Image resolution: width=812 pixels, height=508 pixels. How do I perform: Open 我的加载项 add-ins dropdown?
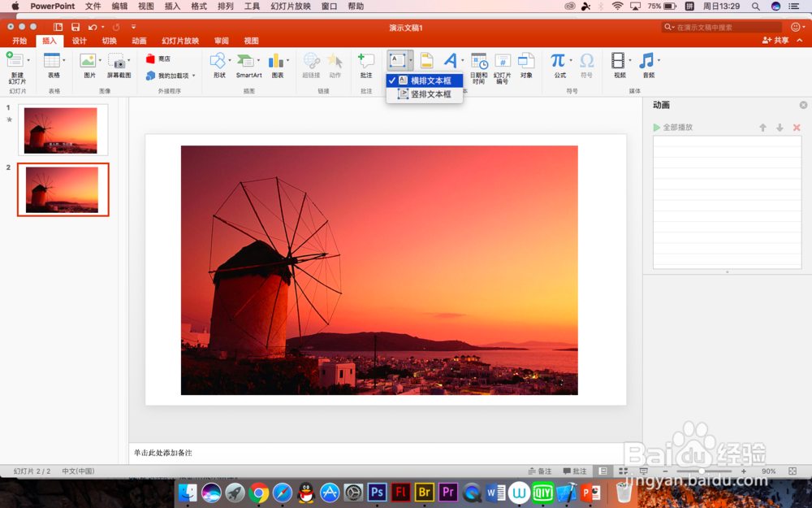click(171, 76)
